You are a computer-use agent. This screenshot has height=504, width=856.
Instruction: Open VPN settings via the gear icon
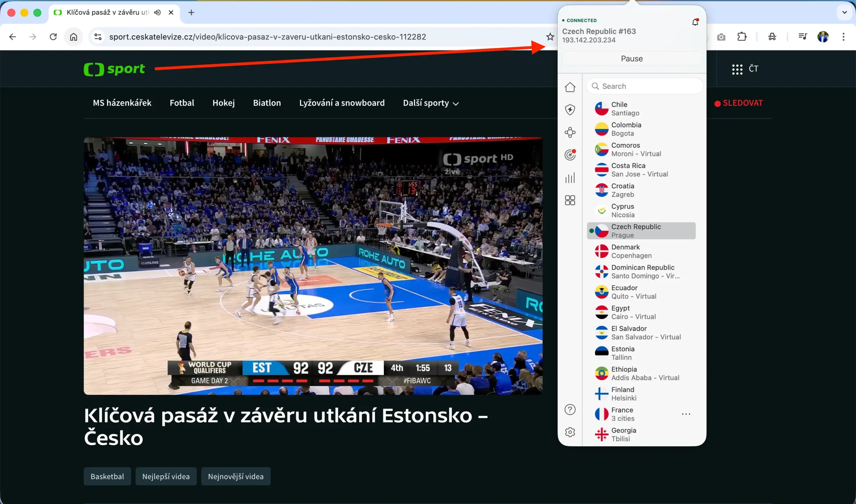[x=570, y=432]
